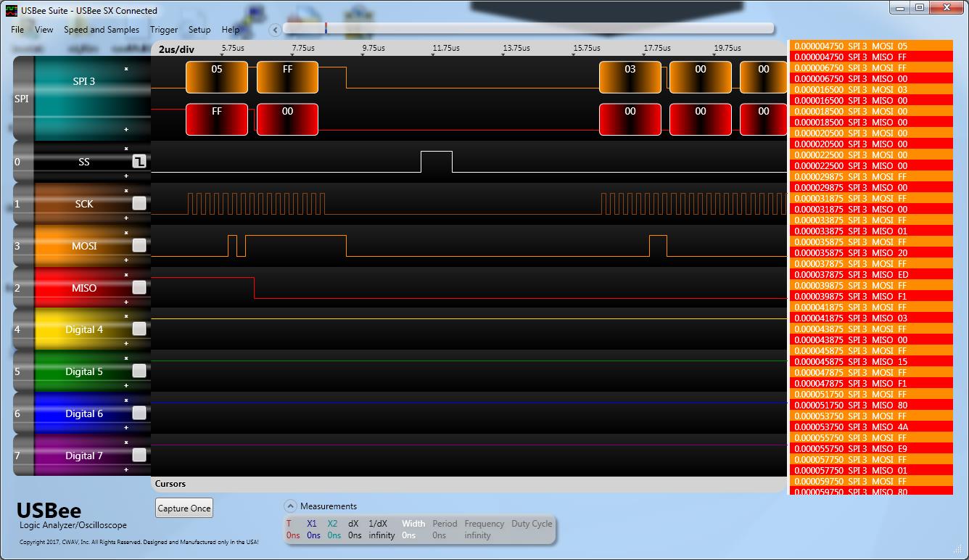The height and width of the screenshot is (560, 969).
Task: Click the Frequency measurement label
Action: click(x=484, y=524)
